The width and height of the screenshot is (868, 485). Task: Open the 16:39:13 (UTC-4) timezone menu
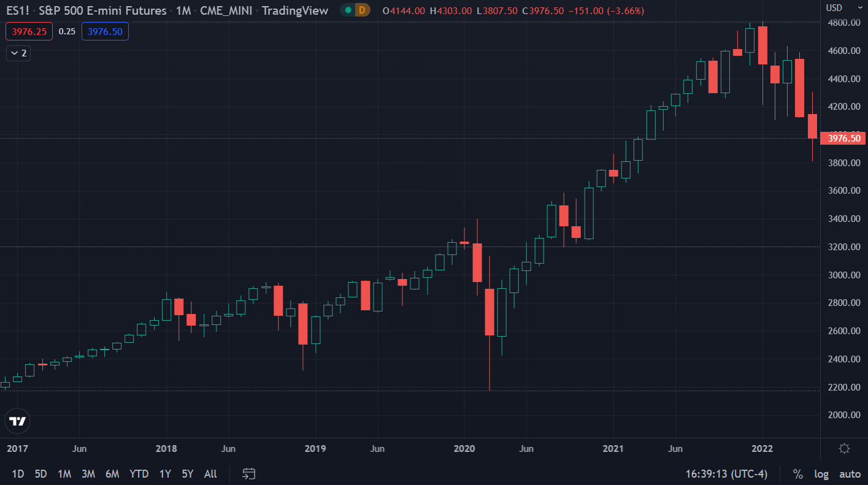pyautogui.click(x=726, y=474)
